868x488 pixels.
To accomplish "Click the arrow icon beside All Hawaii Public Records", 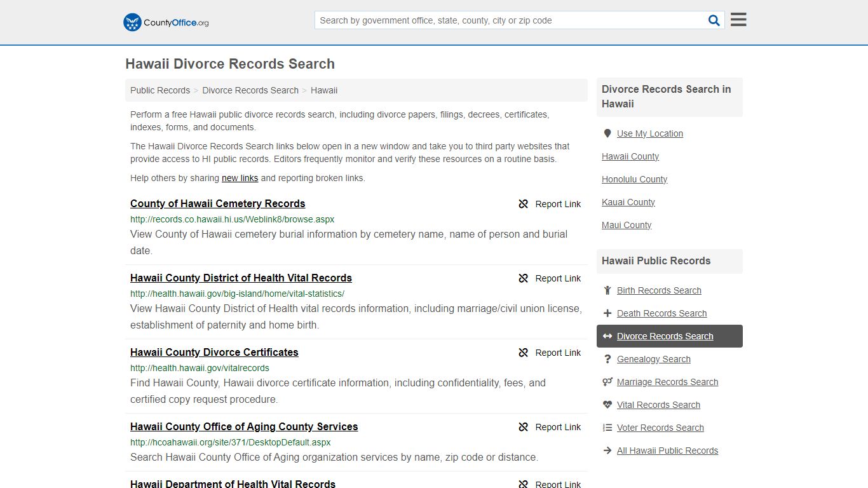I will click(x=607, y=451).
